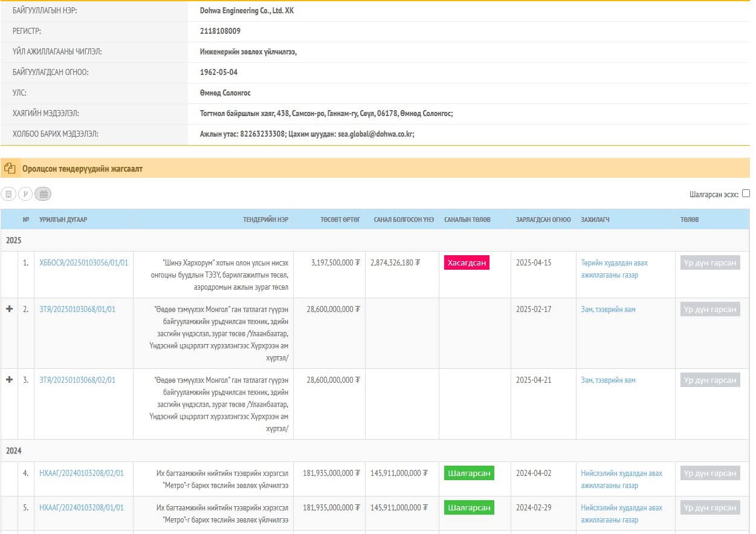Open tender ЗТЯ/20250103068/02/01 link
The image size is (756, 534).
pos(77,380)
